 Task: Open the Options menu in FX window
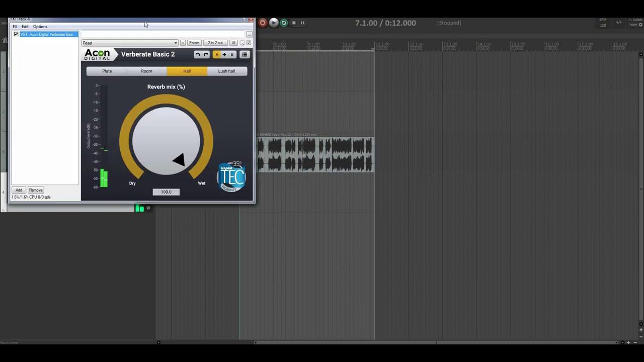[x=40, y=27]
